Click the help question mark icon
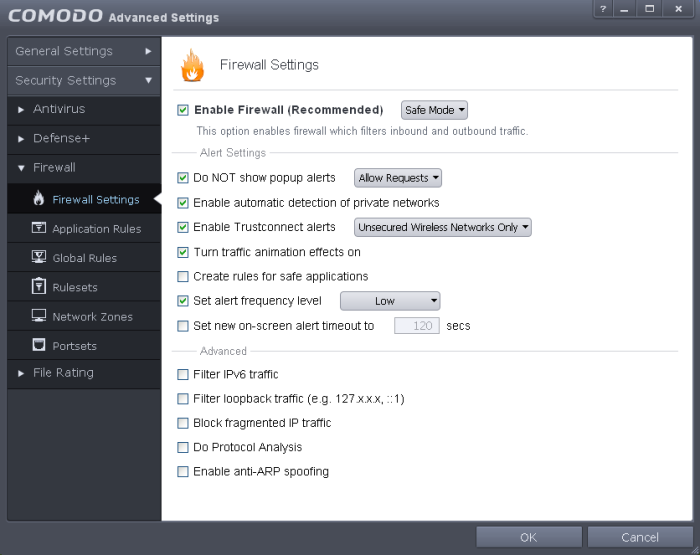 (603, 9)
